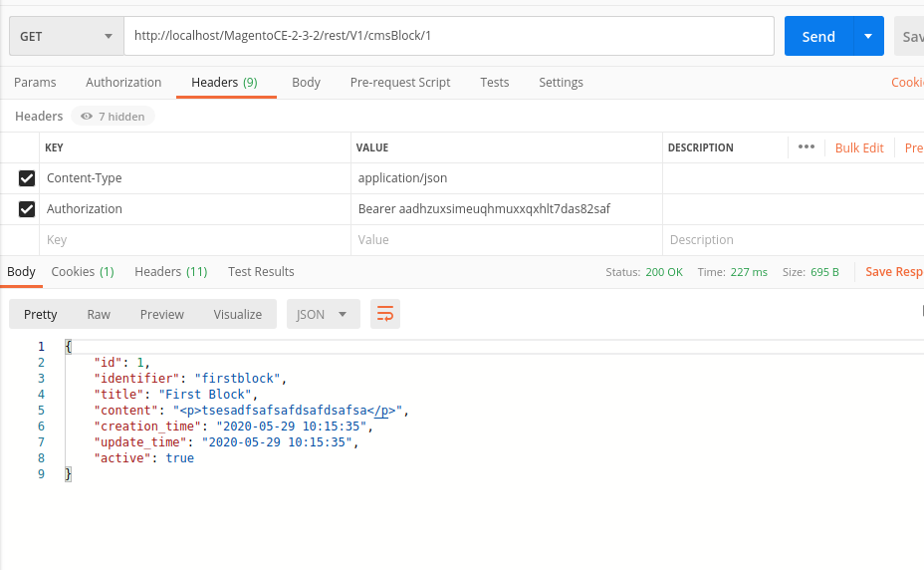Screen dimensions: 924x570
Task: Open the Test Results response tab
Action: point(261,272)
